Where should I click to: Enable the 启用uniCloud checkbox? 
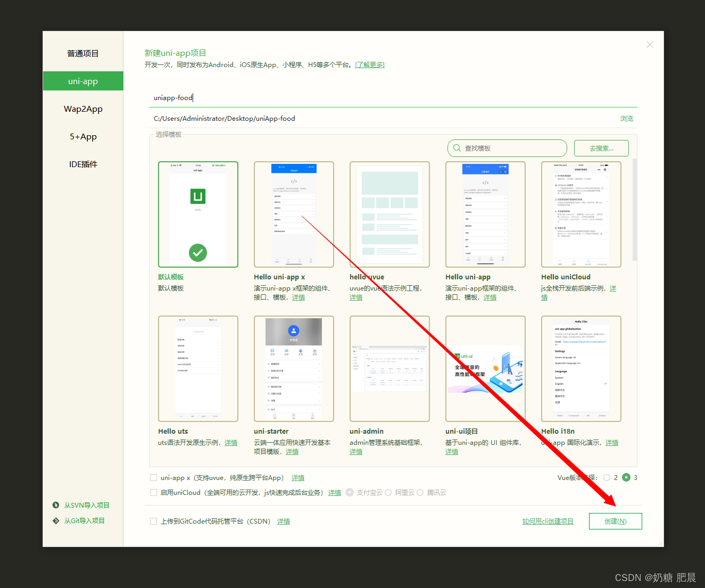(x=153, y=493)
